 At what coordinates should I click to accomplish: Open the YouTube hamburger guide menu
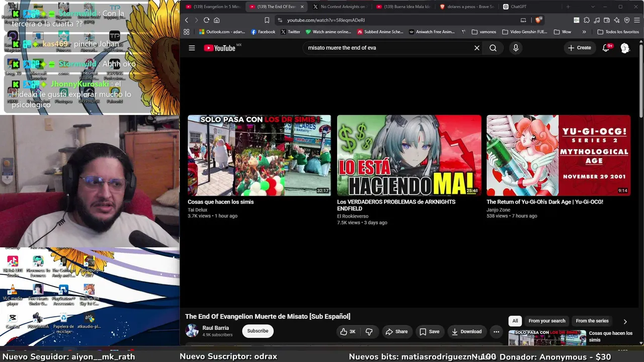click(x=192, y=48)
